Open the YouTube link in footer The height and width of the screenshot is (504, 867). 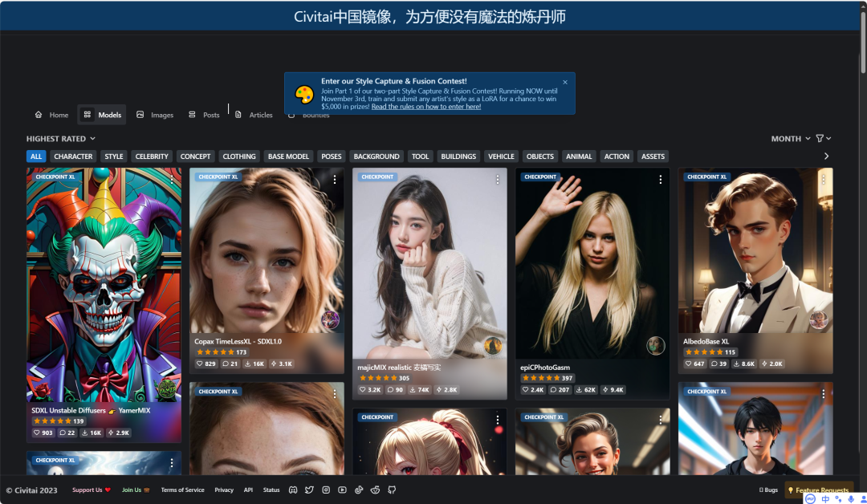[342, 490]
